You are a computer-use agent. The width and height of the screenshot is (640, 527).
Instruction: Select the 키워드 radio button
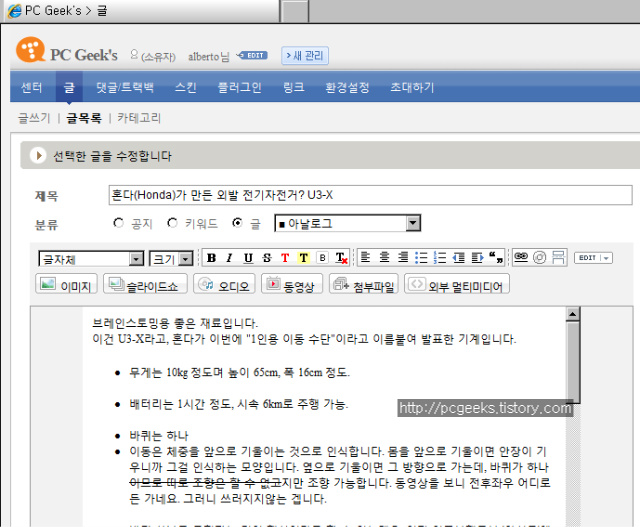click(172, 223)
